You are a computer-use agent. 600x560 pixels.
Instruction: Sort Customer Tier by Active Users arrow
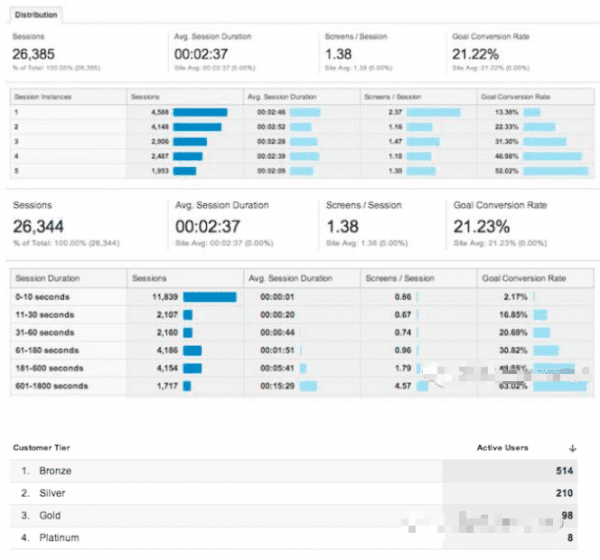572,448
